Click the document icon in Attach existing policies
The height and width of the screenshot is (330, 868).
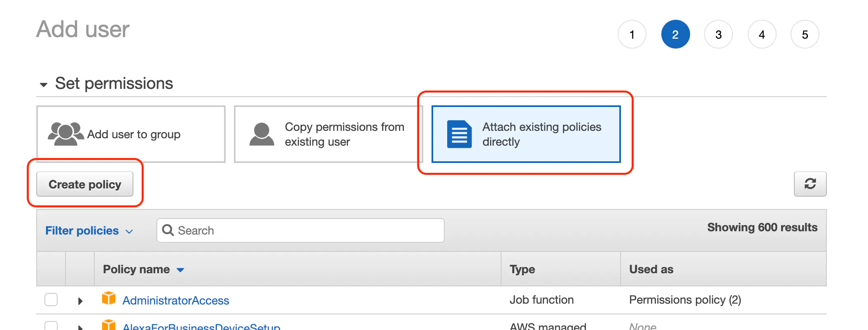click(x=460, y=134)
